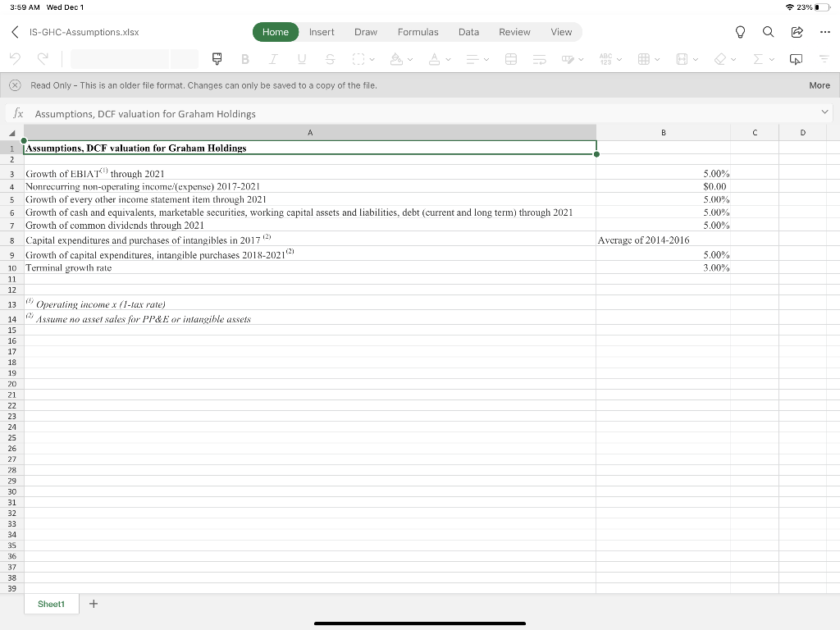Activate the format painter brush
Screen dimensions: 840x630
pyautogui.click(x=217, y=59)
